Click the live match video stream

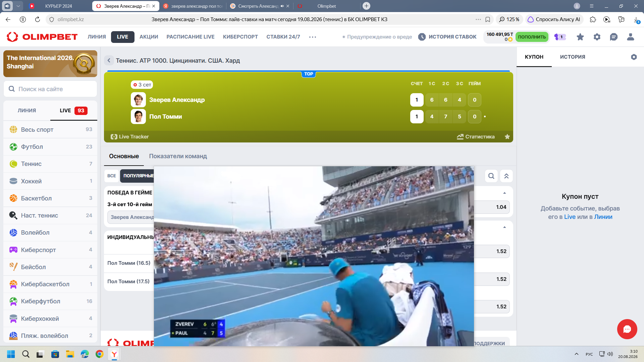[x=314, y=256]
